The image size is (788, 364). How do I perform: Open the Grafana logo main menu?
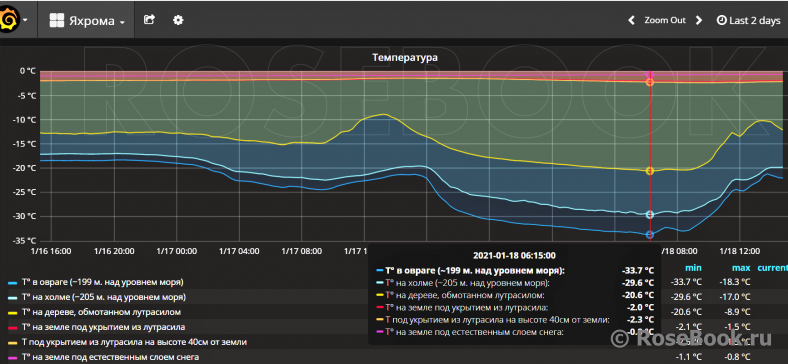pyautogui.click(x=13, y=20)
